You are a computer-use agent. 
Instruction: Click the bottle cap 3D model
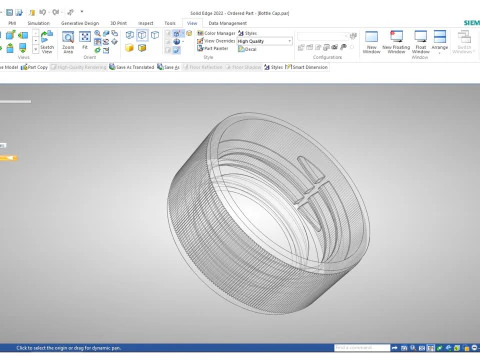(268, 213)
